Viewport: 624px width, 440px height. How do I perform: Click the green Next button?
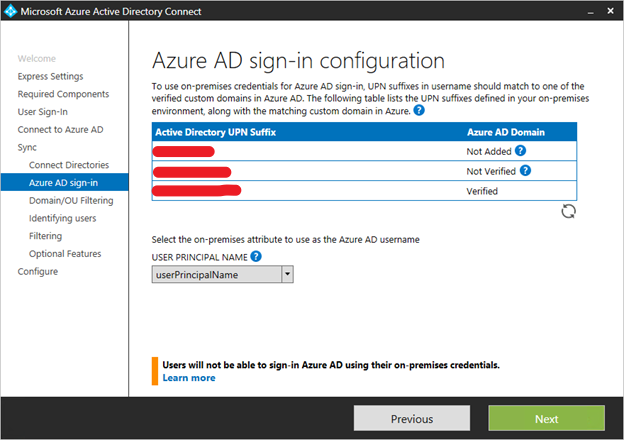pyautogui.click(x=546, y=419)
